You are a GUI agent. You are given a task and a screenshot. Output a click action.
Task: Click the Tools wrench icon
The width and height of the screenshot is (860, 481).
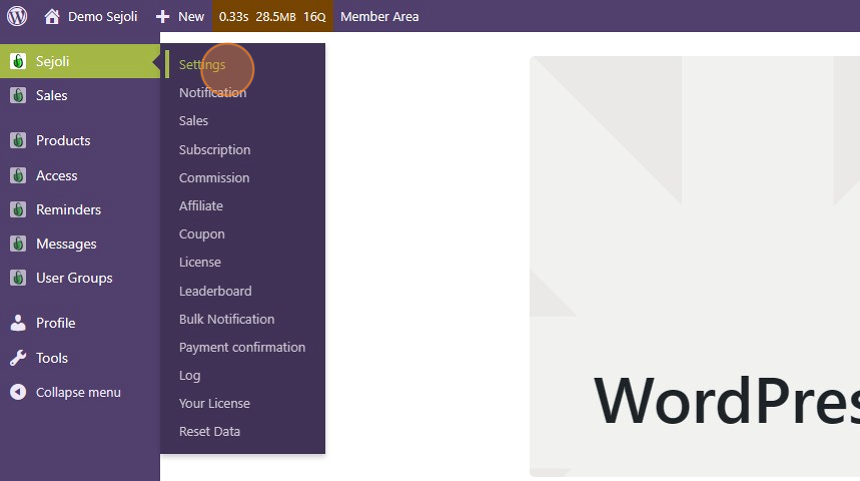coord(18,358)
